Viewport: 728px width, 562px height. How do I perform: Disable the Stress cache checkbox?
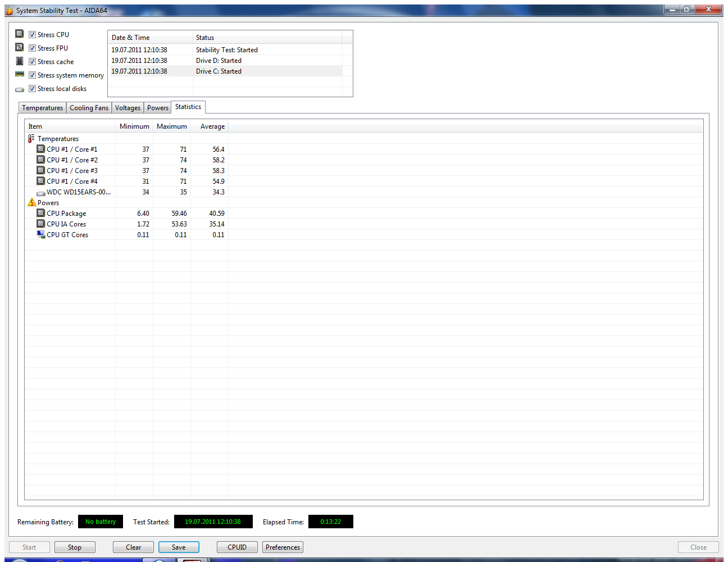(33, 62)
